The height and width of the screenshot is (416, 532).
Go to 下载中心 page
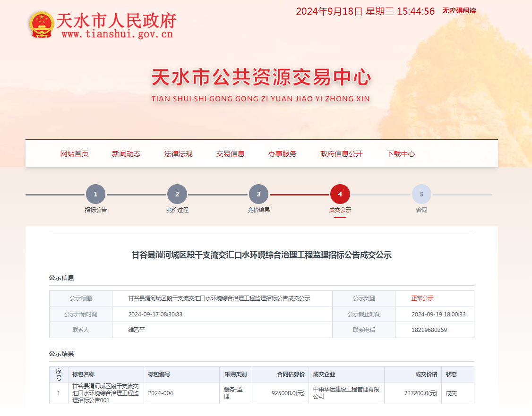point(401,153)
